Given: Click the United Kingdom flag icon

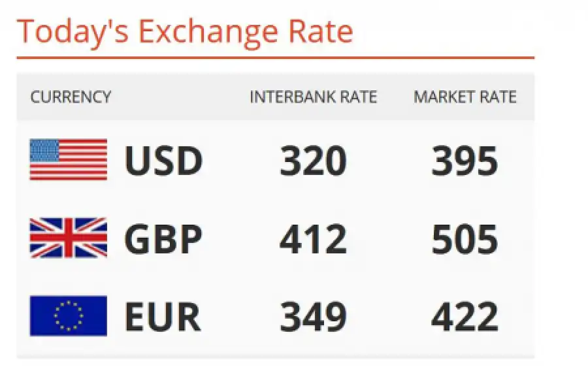Looking at the screenshot, I should (x=68, y=238).
